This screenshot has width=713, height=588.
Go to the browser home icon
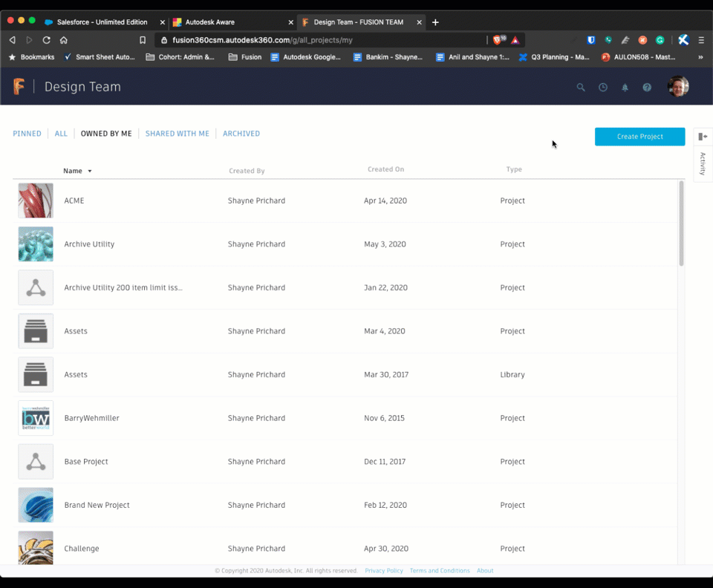point(64,40)
